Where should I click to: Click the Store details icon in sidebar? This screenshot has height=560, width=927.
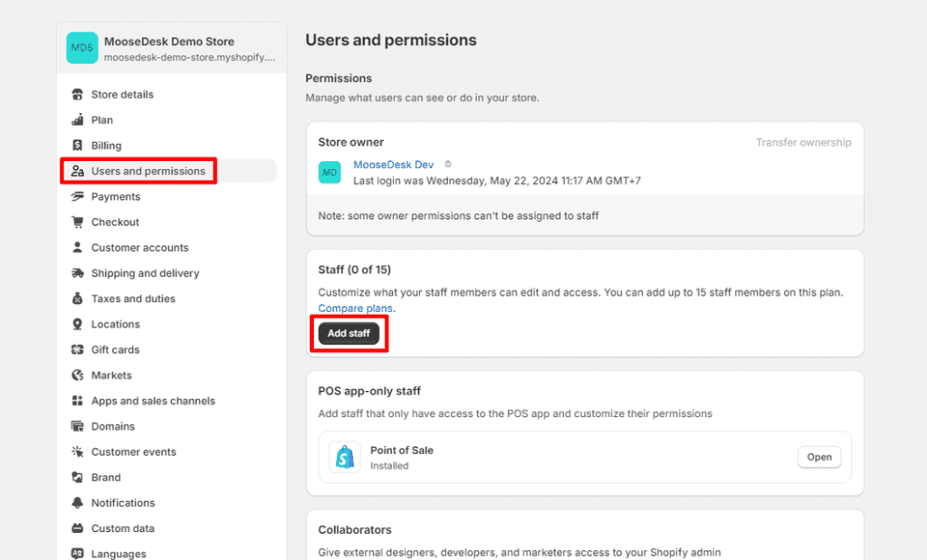pos(78,94)
